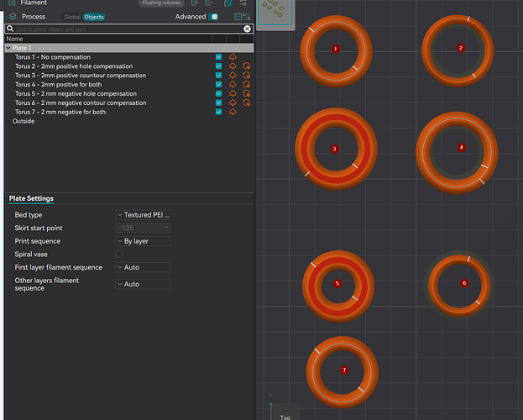
Task: Select 'Torus 2 - 2mm positive hole compensation'
Action: point(74,66)
